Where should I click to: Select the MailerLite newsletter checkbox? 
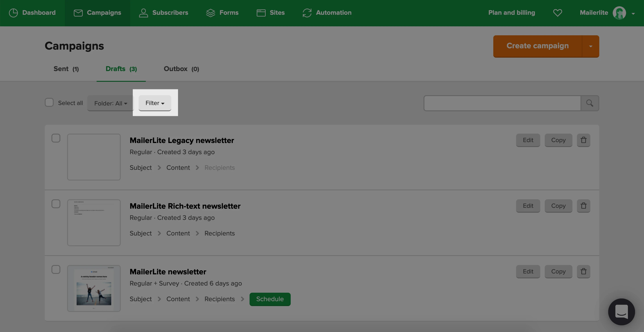tap(56, 269)
